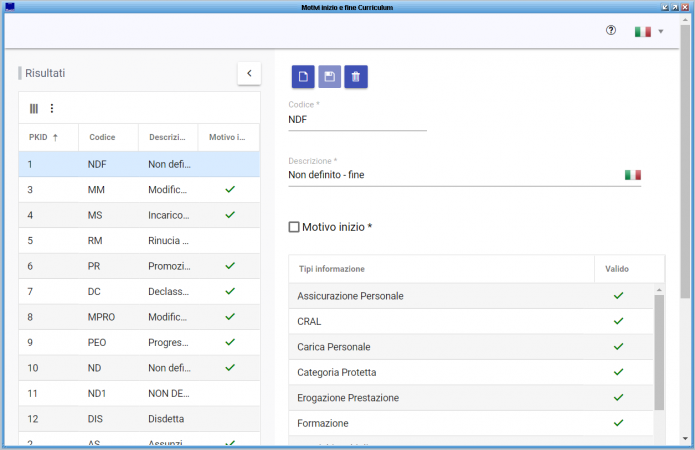The width and height of the screenshot is (695, 450).
Task: Sort by PKID column header
Action: pos(42,137)
